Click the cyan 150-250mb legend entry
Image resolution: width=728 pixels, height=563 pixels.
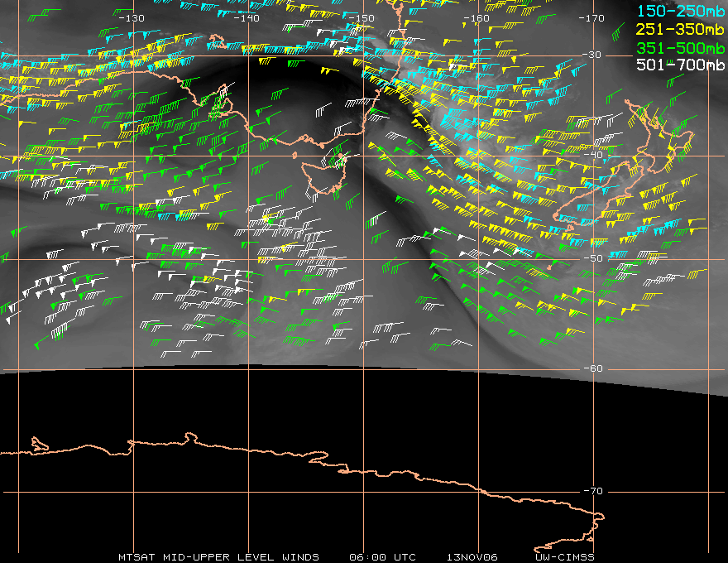(x=680, y=11)
